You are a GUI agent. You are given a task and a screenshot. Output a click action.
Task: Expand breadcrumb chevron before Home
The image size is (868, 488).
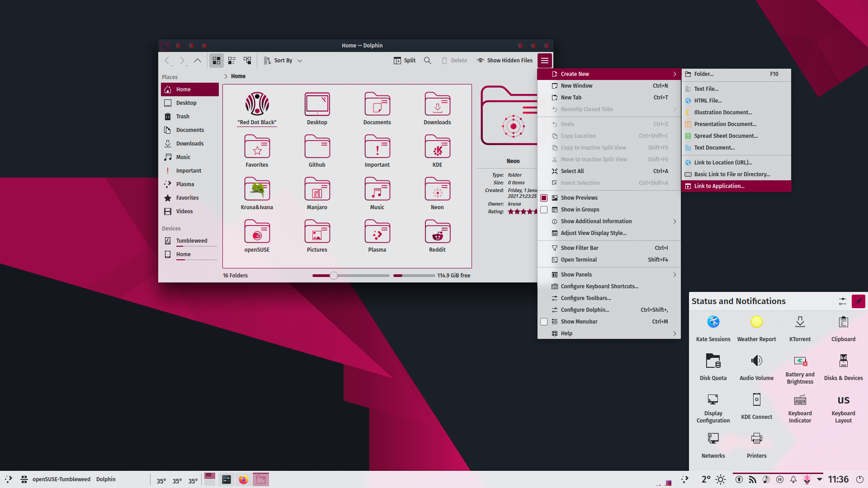click(226, 76)
